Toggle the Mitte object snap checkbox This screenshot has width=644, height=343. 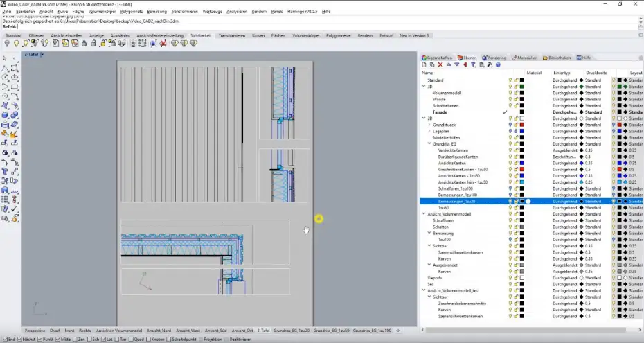[x=57, y=340]
